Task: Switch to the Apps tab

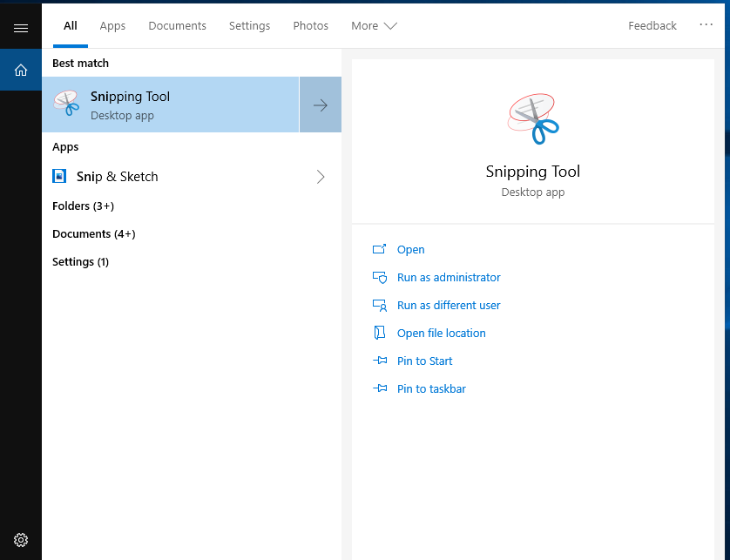Action: click(112, 25)
